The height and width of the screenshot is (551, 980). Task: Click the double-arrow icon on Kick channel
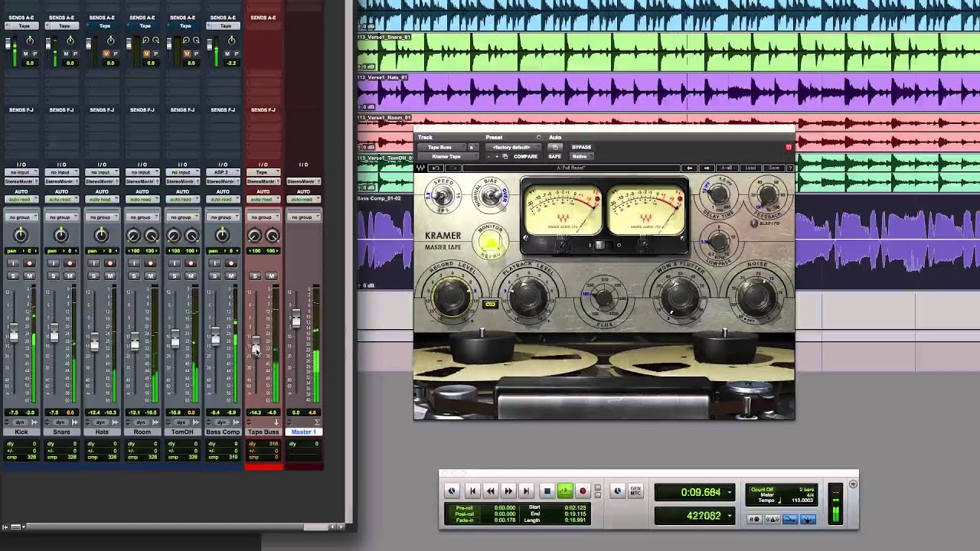(x=34, y=422)
